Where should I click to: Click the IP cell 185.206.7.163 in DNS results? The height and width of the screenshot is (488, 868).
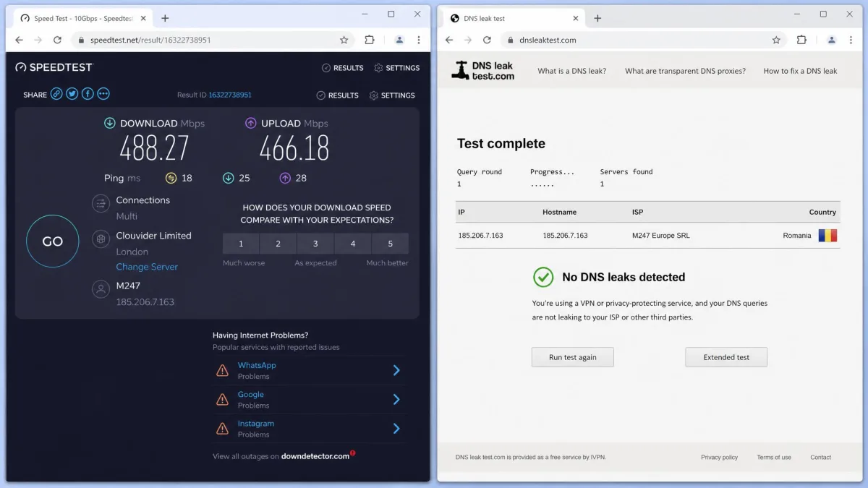[480, 236]
